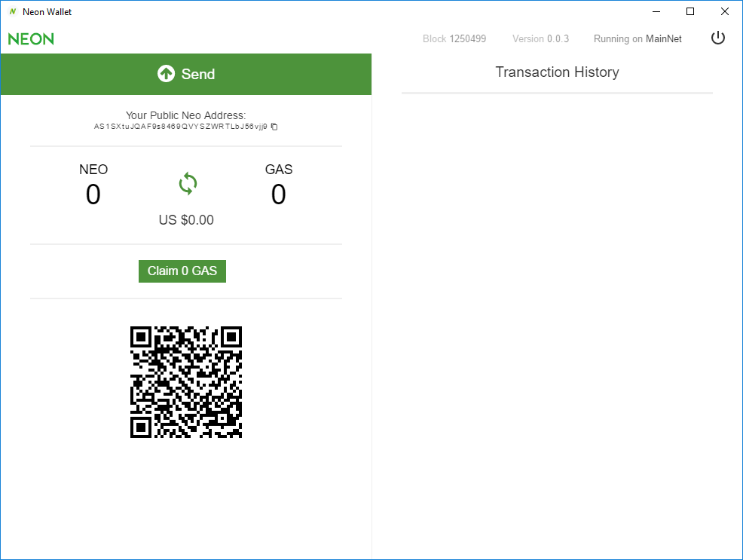Click the GAS balance of 0
743x560 pixels.
278,194
